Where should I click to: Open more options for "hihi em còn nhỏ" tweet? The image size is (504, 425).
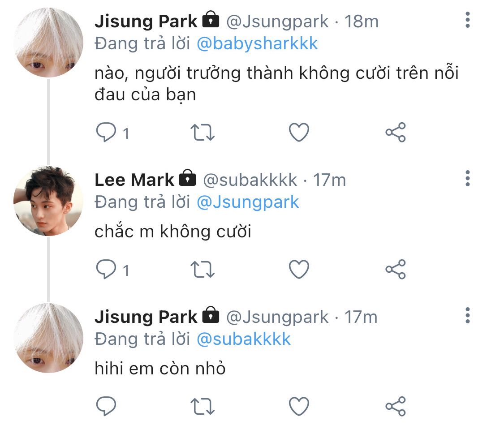point(468,316)
